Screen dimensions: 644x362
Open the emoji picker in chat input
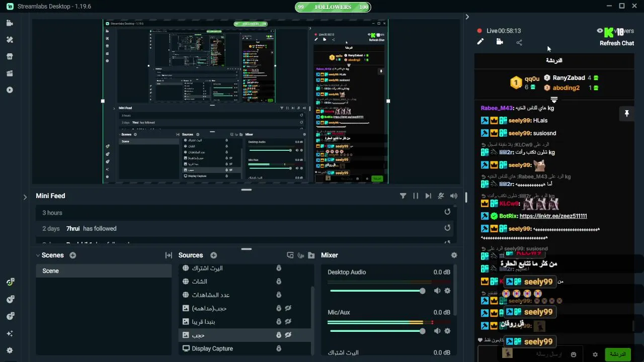tap(574, 354)
